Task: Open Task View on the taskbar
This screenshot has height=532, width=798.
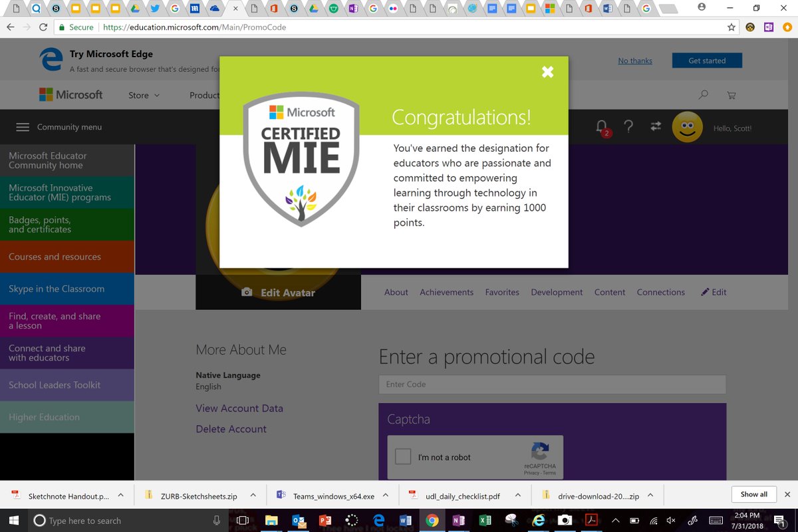Action: pos(243,521)
